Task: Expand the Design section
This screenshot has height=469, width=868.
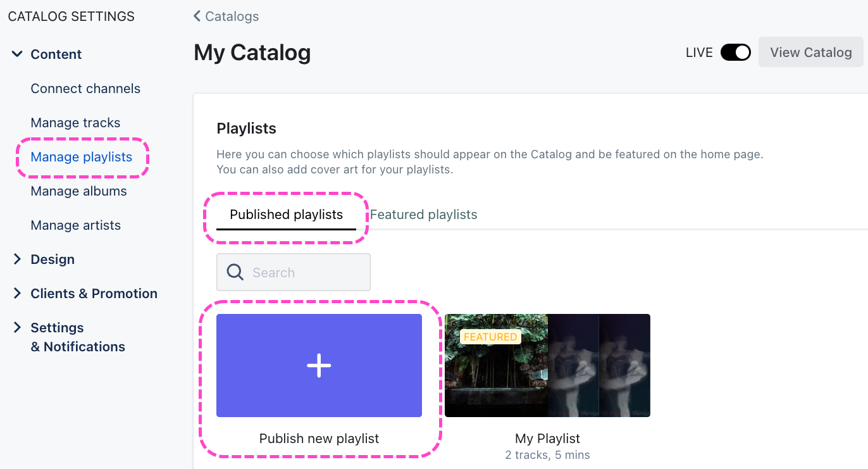Action: click(x=17, y=260)
